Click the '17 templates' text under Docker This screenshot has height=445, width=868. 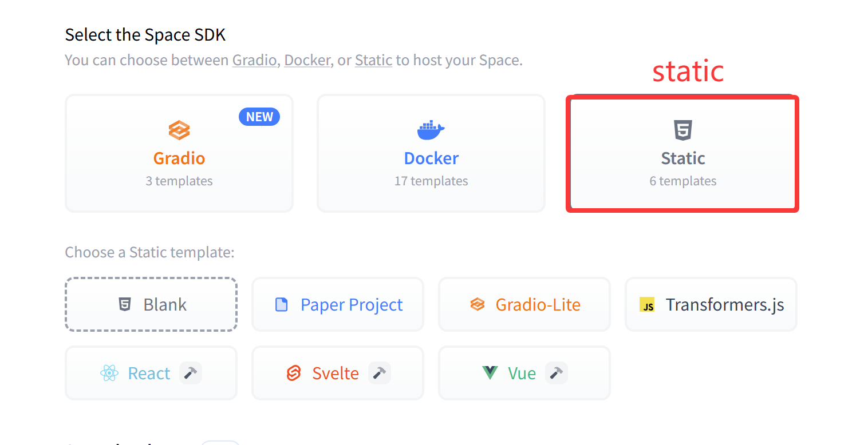point(431,181)
